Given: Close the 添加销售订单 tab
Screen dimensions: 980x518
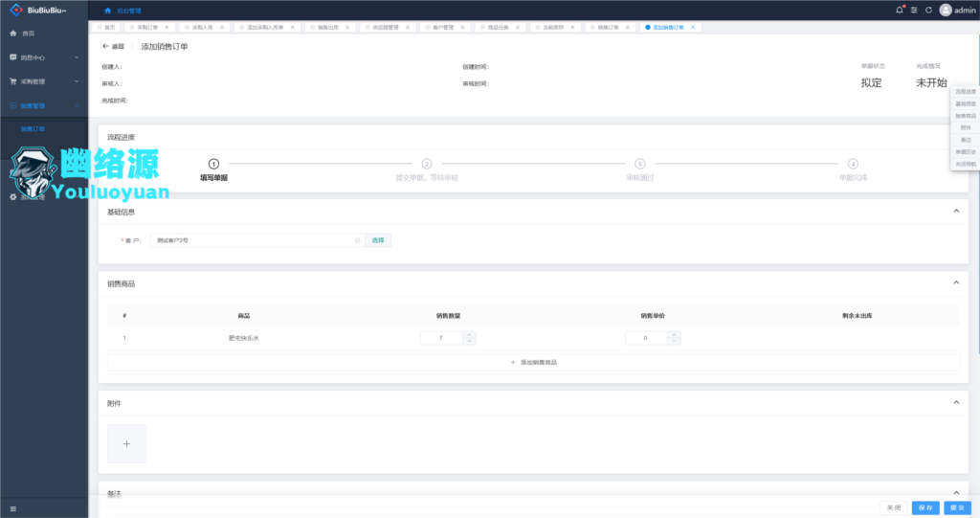Looking at the screenshot, I should tap(693, 28).
